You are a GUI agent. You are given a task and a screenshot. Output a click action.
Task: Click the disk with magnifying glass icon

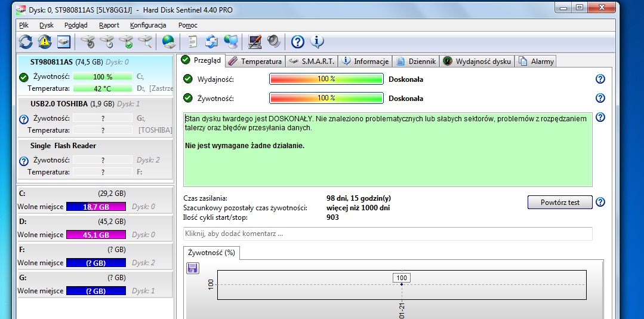[145, 42]
